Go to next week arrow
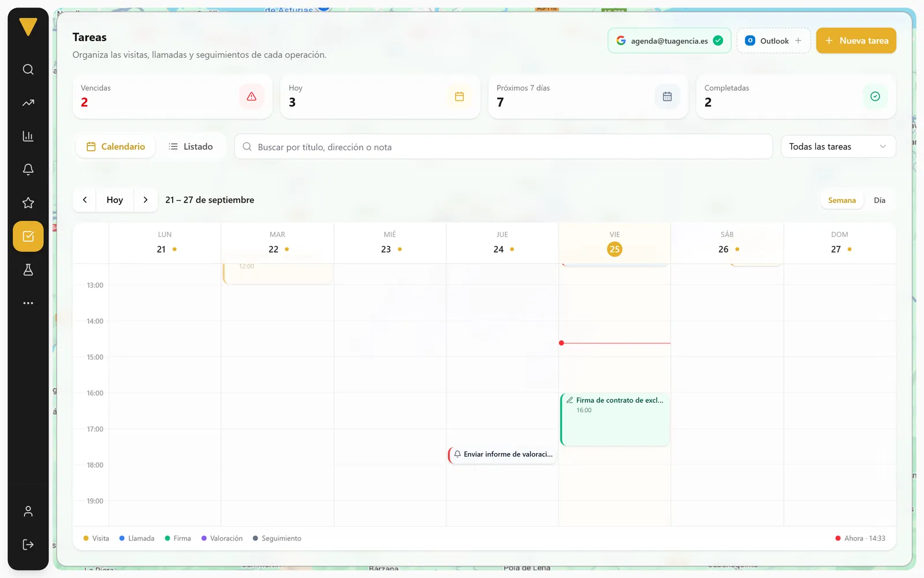 [x=146, y=200]
